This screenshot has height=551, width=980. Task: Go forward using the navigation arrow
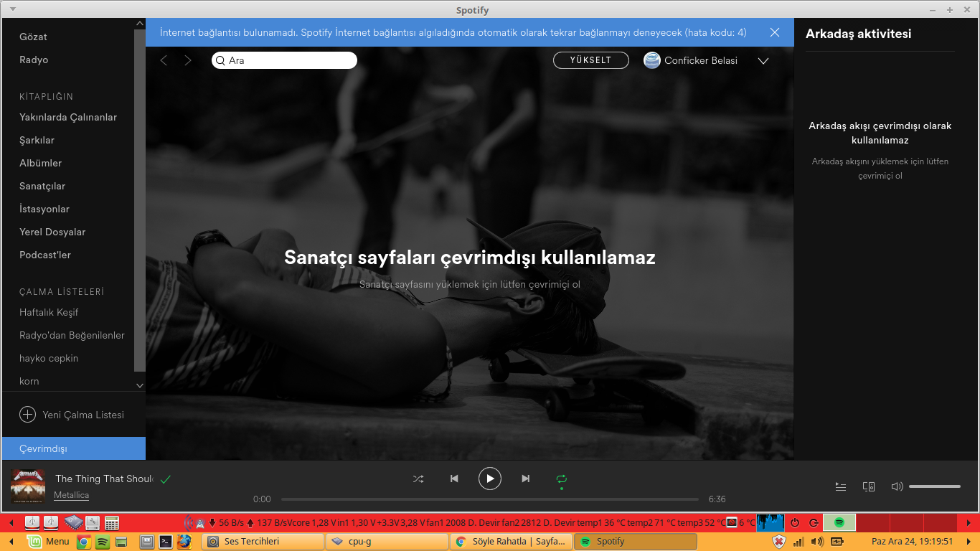tap(188, 60)
